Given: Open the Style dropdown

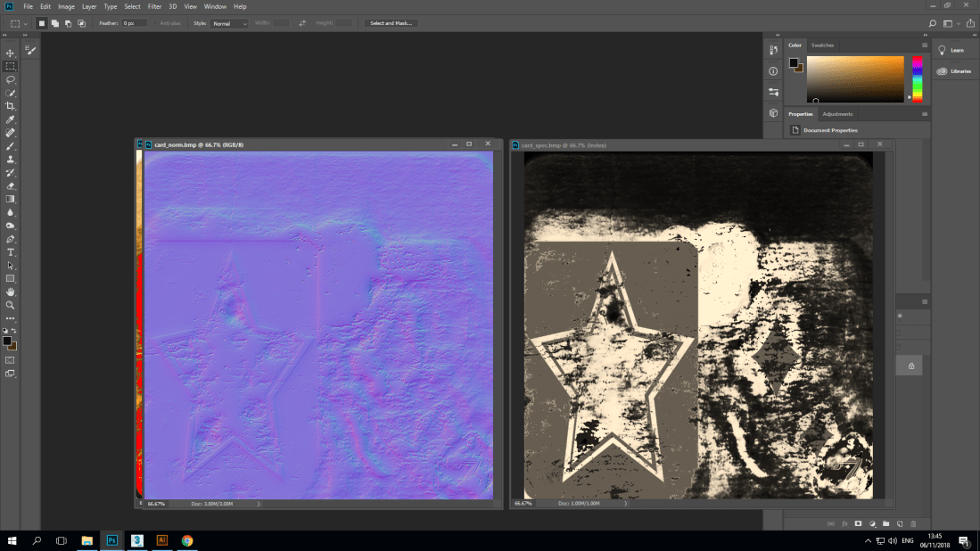Looking at the screenshot, I should [227, 23].
